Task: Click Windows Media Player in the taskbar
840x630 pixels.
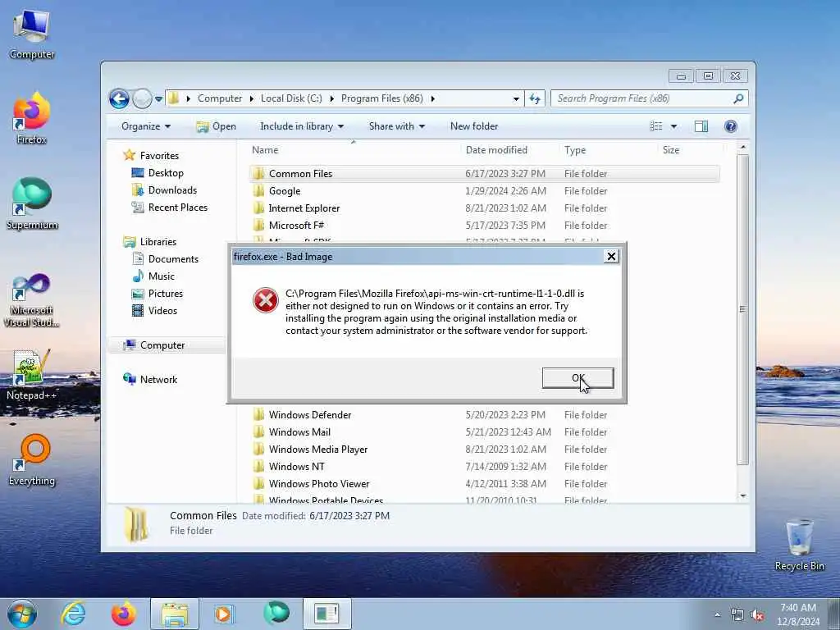Action: 224,614
